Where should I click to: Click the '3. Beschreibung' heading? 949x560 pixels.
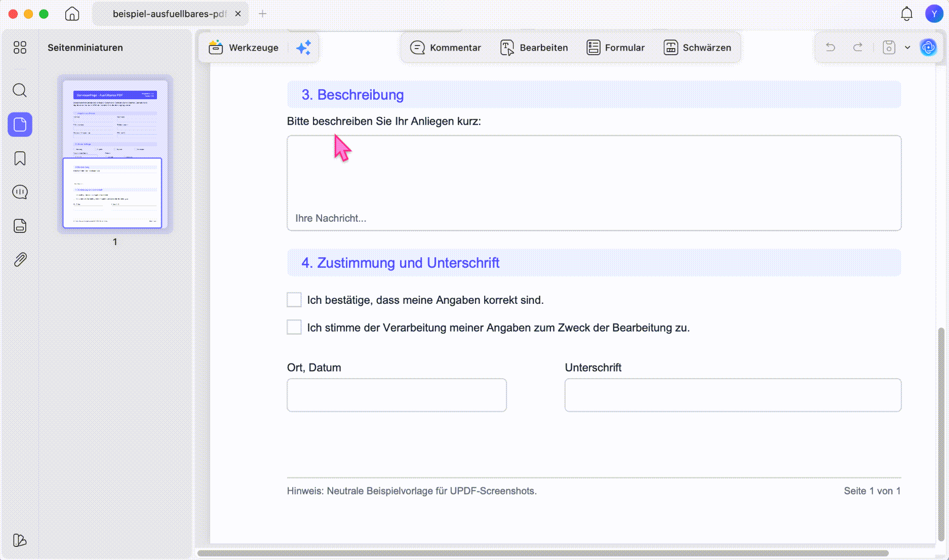tap(352, 95)
